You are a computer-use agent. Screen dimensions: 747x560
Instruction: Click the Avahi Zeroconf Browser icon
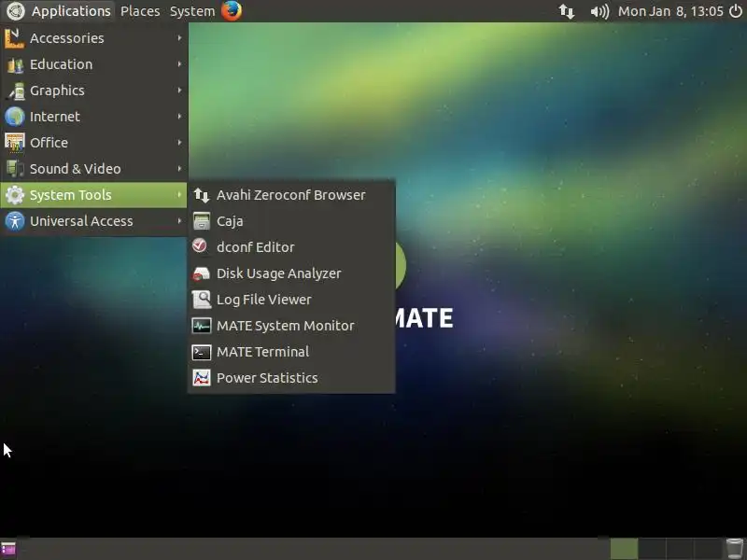202,195
